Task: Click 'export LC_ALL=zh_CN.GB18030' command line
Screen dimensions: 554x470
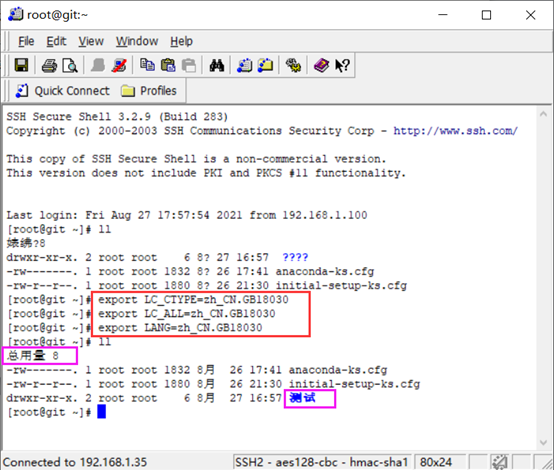Action: pos(187,314)
